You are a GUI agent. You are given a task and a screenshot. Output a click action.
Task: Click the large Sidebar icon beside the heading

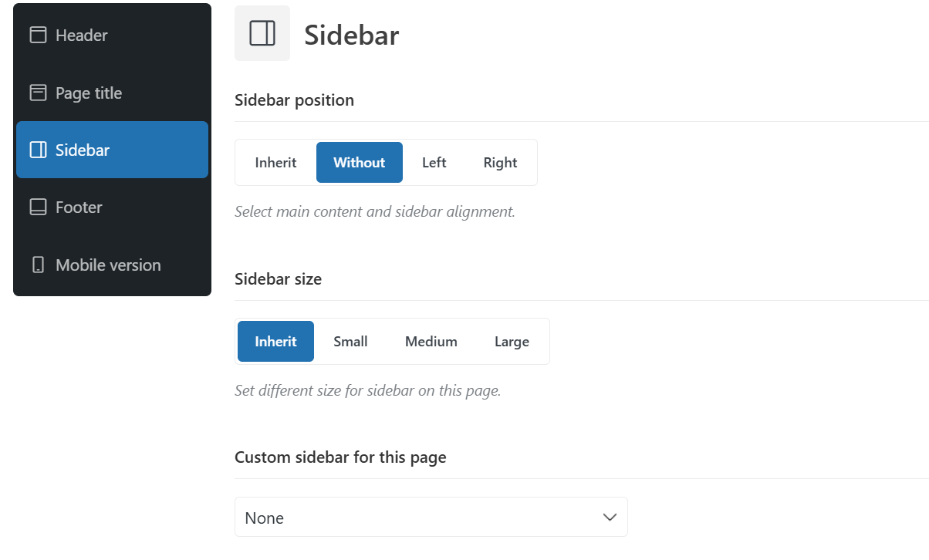(262, 33)
